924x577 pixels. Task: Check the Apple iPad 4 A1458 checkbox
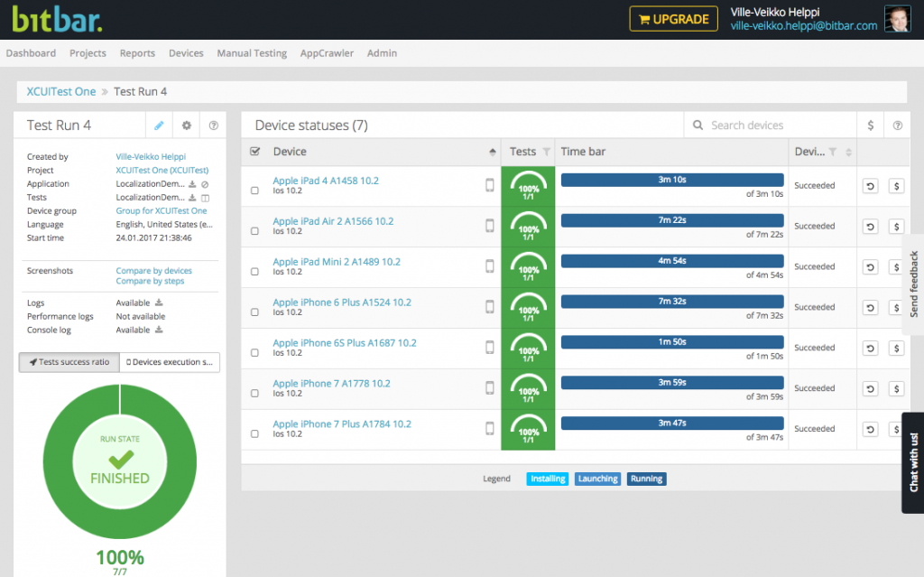click(254, 191)
